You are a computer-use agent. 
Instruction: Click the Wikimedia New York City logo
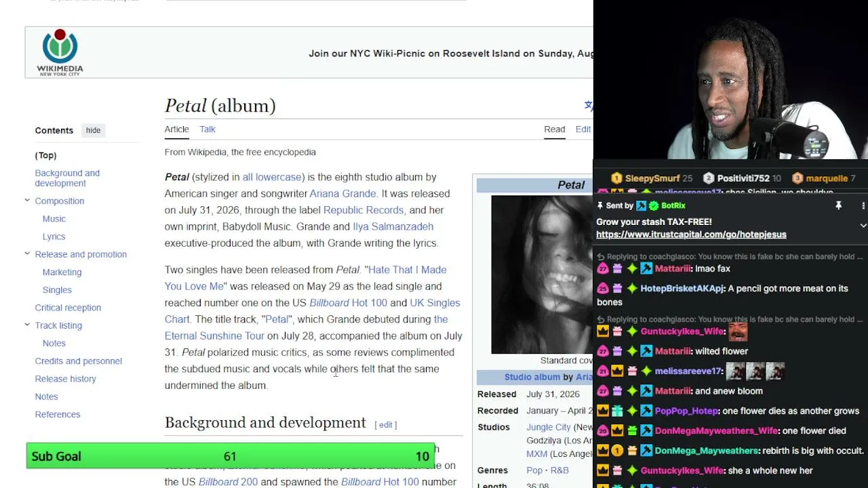point(60,53)
